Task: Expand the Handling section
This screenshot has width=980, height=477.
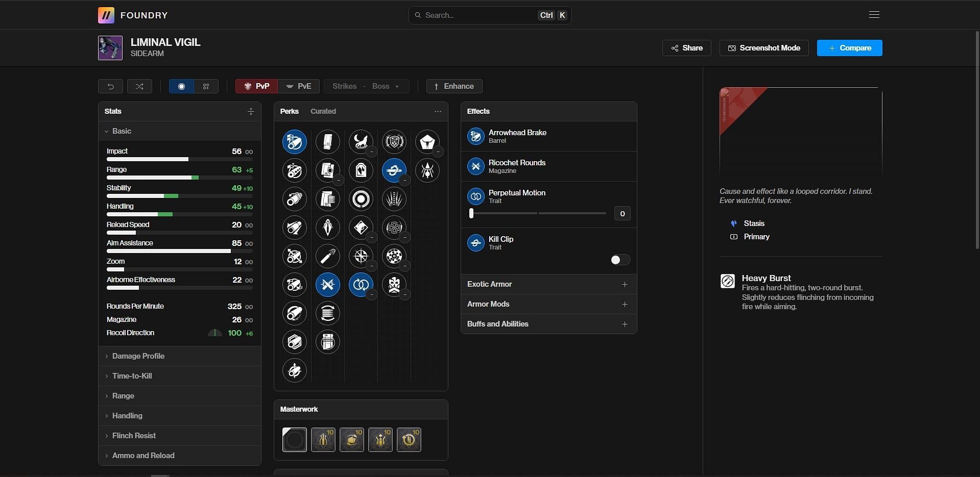Action: coord(179,416)
